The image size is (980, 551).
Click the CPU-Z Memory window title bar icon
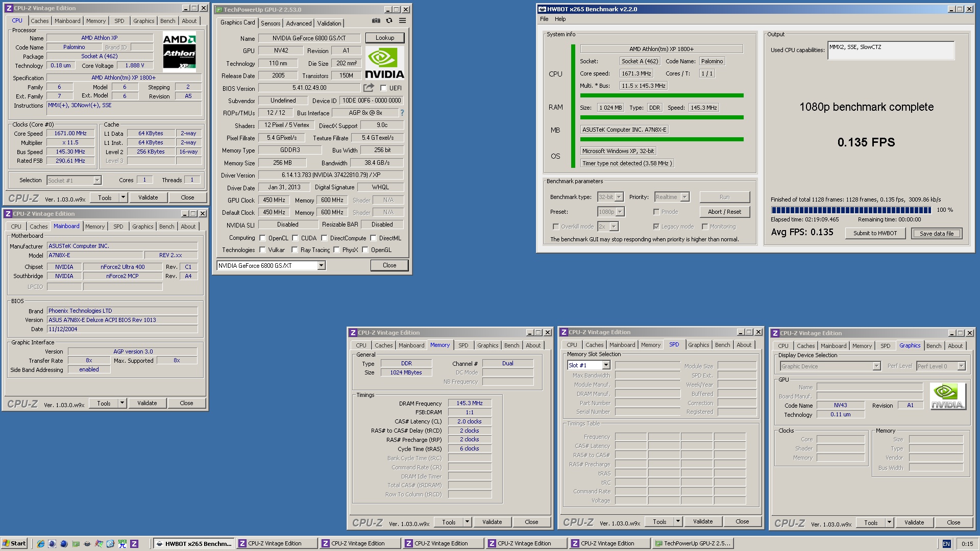tap(353, 333)
